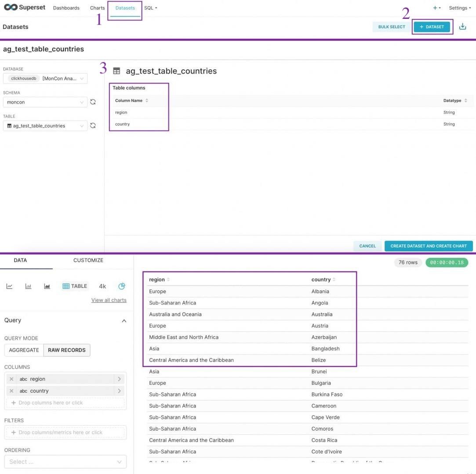Select RAW RECORDS query mode
The image size is (476, 474).
pos(67,350)
